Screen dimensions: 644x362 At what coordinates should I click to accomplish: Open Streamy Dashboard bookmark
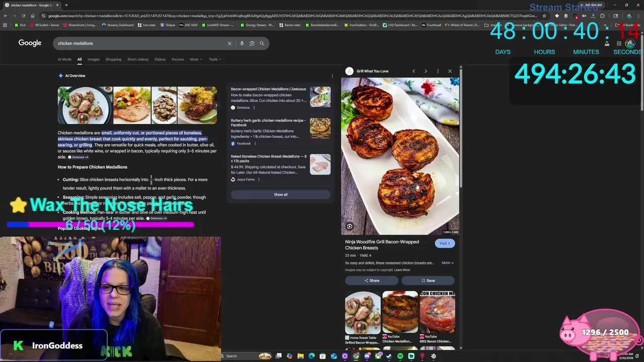117,25
